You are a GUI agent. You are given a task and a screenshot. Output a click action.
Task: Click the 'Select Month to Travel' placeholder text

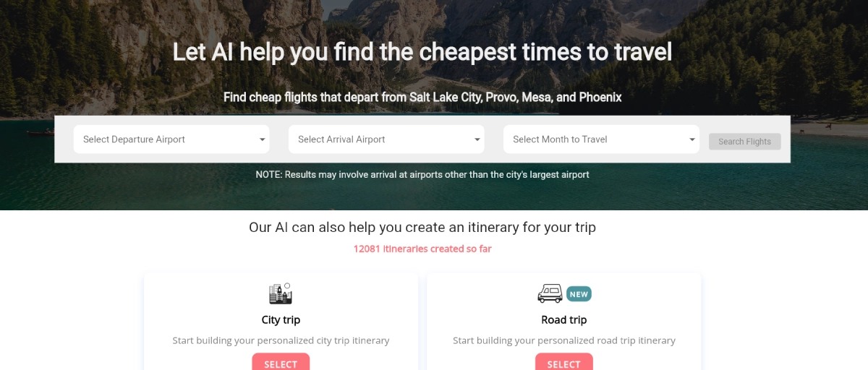(560, 139)
